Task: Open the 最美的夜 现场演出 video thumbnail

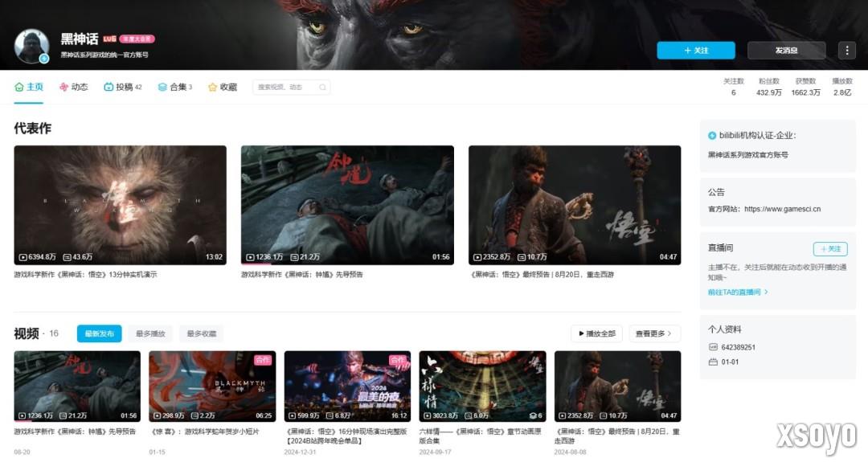Action: (347, 386)
